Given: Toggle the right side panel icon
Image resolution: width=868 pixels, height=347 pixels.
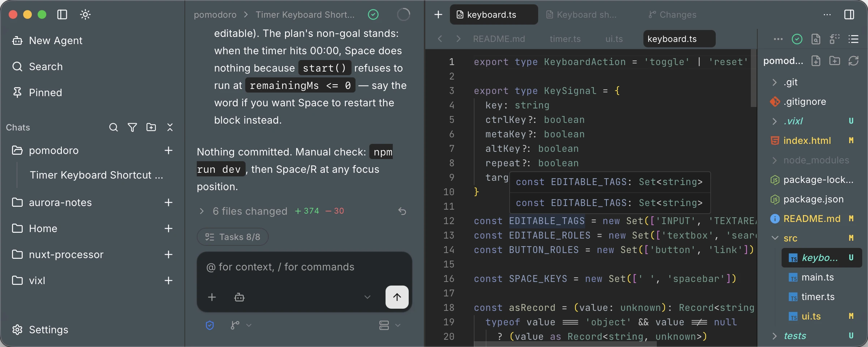Looking at the screenshot, I should [849, 14].
